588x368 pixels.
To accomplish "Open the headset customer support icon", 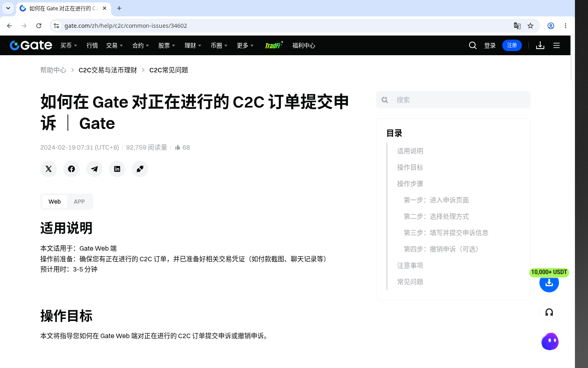I will pyautogui.click(x=549, y=312).
